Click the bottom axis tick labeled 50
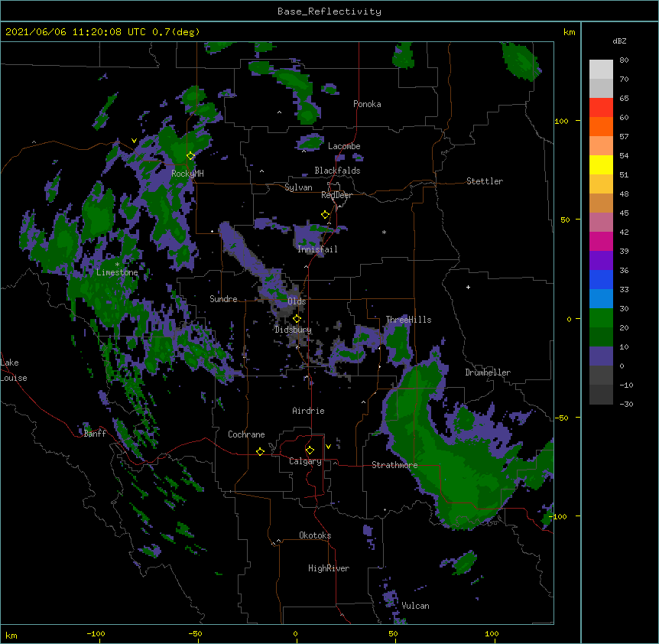The image size is (659, 644). tap(394, 633)
